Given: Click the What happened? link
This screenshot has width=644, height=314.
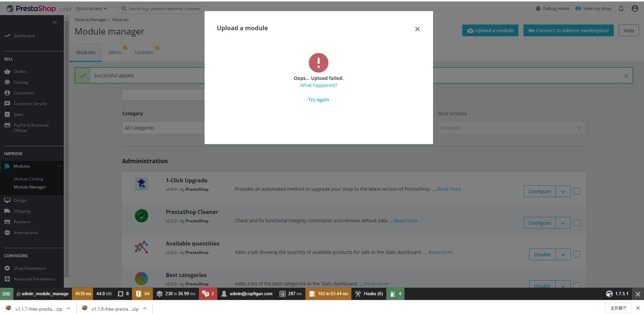Looking at the screenshot, I should click(x=318, y=85).
